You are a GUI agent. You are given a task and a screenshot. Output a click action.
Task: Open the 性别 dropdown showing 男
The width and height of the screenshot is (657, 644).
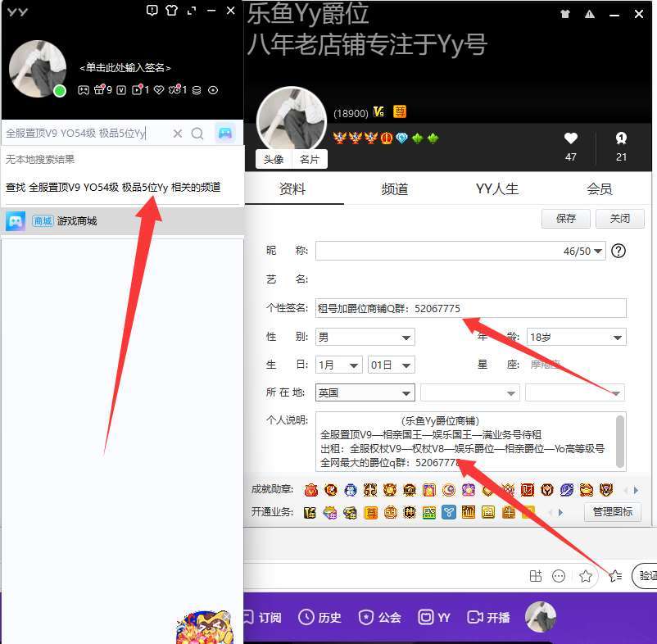pyautogui.click(x=365, y=337)
